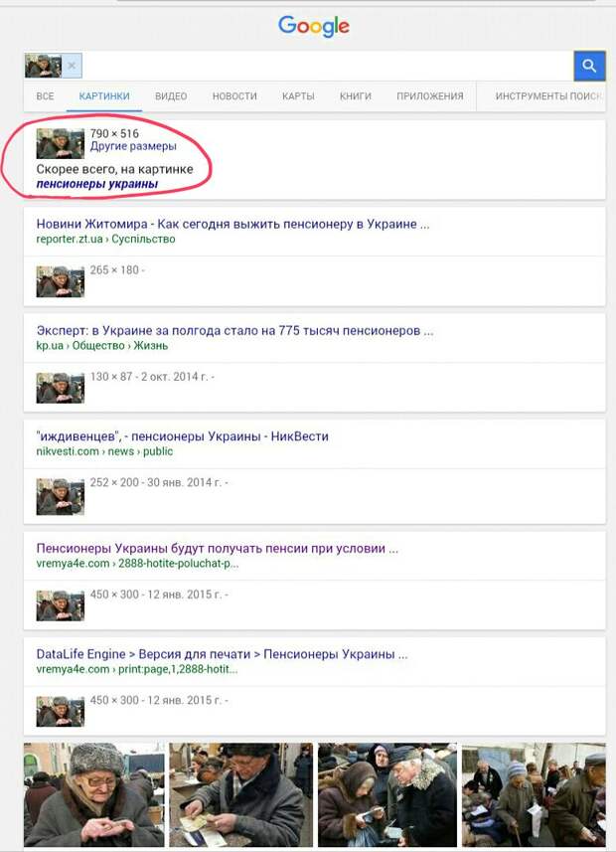This screenshot has width=616, height=852.
Task: Click the 265 × 180 result thumbnail
Action: click(61, 281)
